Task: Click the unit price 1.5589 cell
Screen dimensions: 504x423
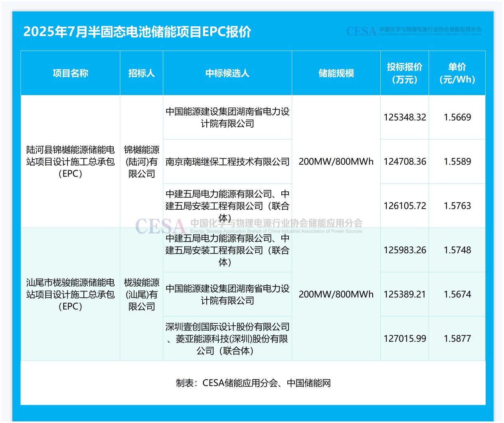Action: (x=457, y=162)
